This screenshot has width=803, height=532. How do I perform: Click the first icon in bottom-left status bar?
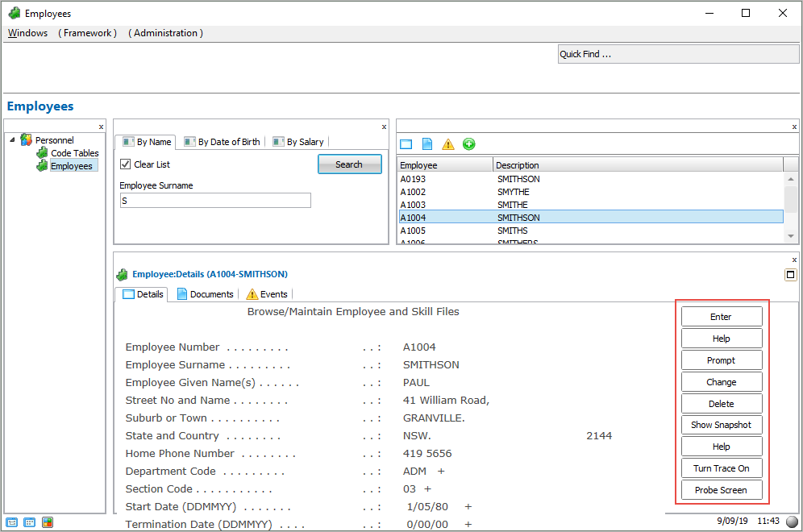[12, 522]
